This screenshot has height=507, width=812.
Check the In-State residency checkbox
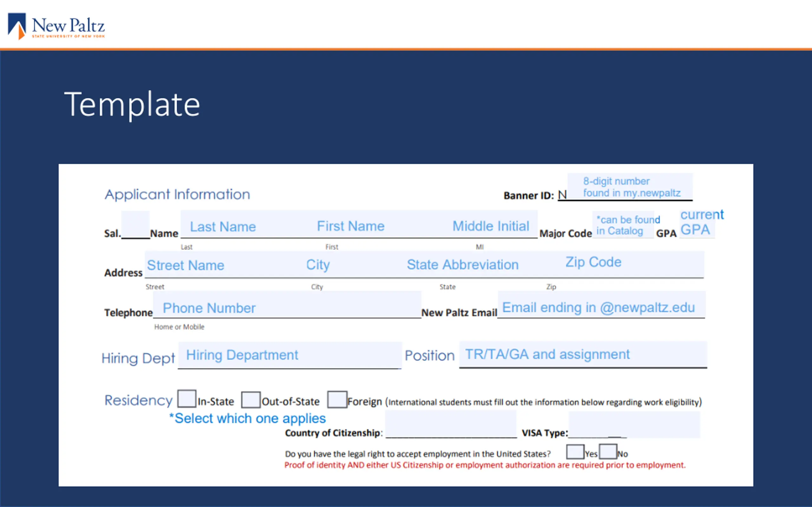[187, 398]
